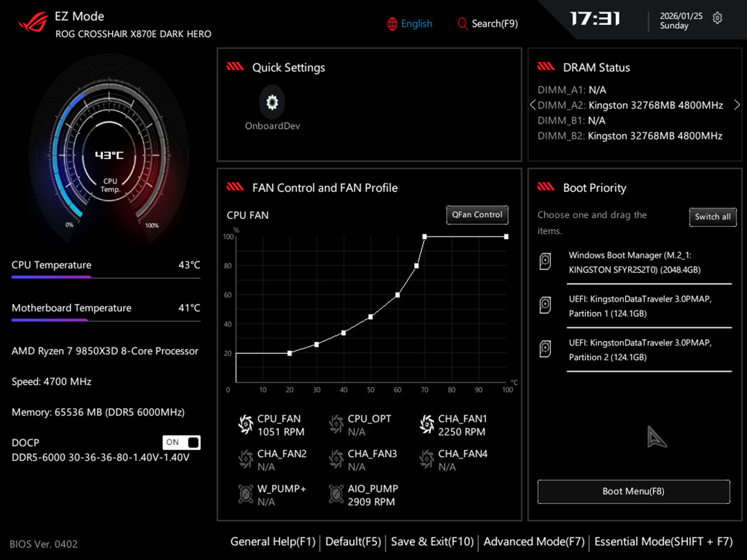Click the CPU FAN curve label

click(247, 215)
